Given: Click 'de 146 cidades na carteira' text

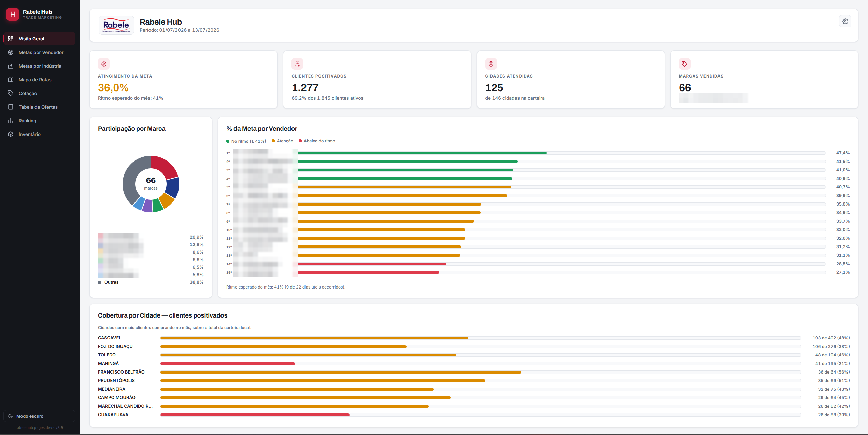Looking at the screenshot, I should [x=515, y=98].
